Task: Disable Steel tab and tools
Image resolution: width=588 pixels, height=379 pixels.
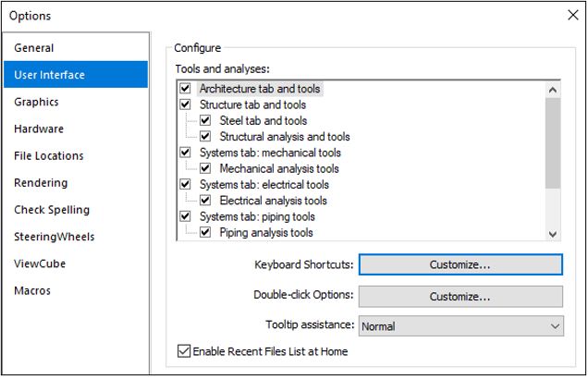Action: pos(205,121)
